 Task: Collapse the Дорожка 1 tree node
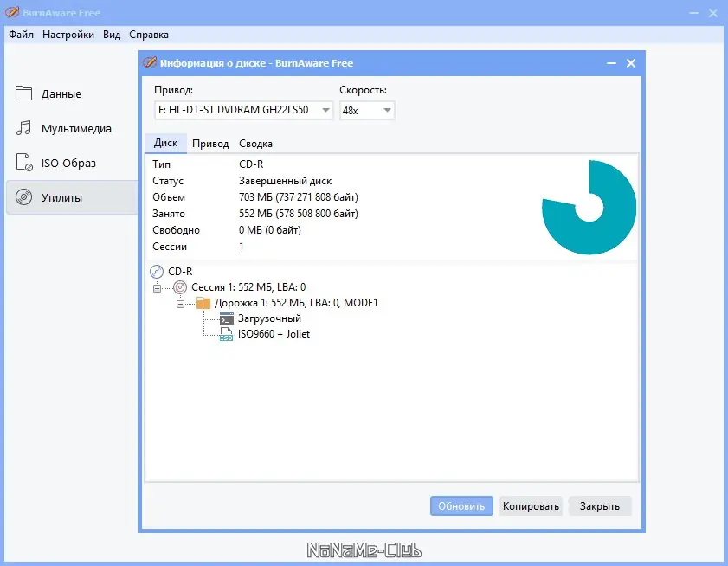click(180, 304)
